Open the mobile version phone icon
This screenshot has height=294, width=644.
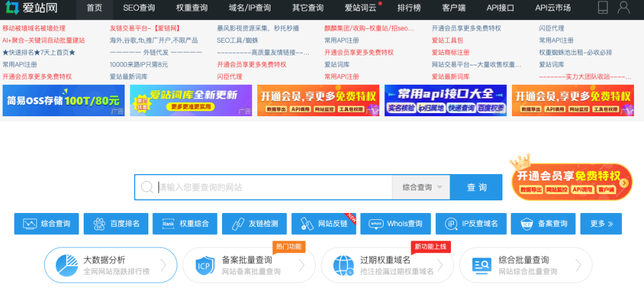pos(602,8)
